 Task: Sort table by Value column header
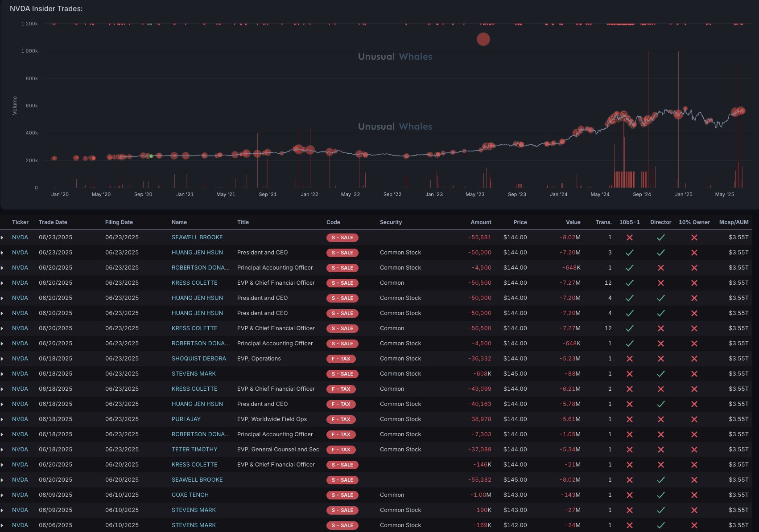coord(573,222)
